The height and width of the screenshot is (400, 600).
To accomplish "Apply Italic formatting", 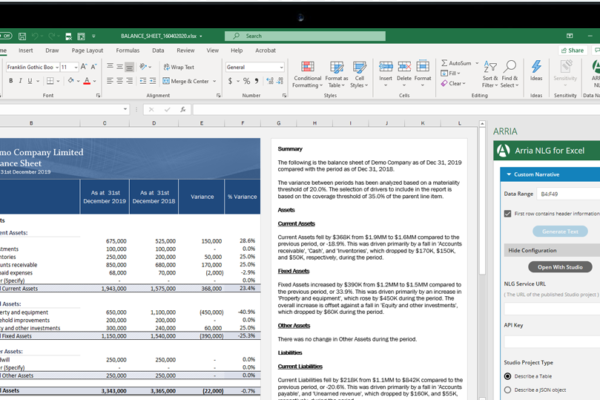I will pyautogui.click(x=20, y=81).
